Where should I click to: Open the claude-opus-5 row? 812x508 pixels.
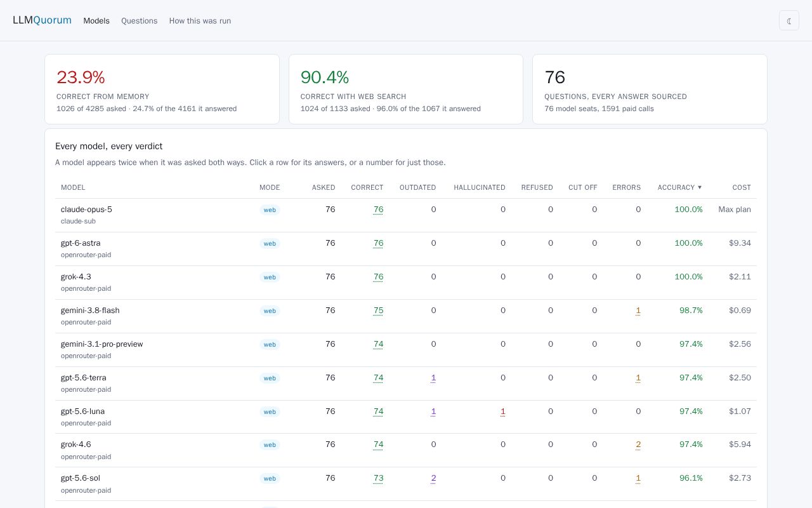tap(406, 215)
